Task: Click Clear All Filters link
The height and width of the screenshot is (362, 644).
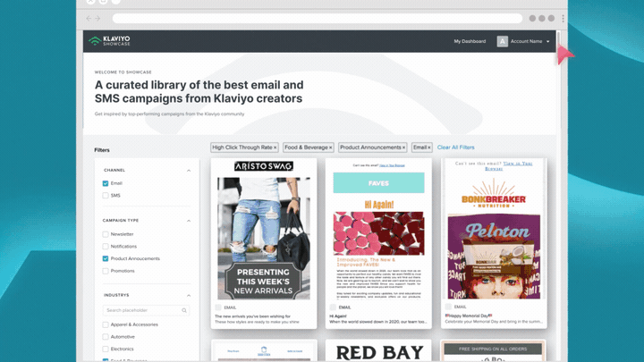Action: point(455,147)
